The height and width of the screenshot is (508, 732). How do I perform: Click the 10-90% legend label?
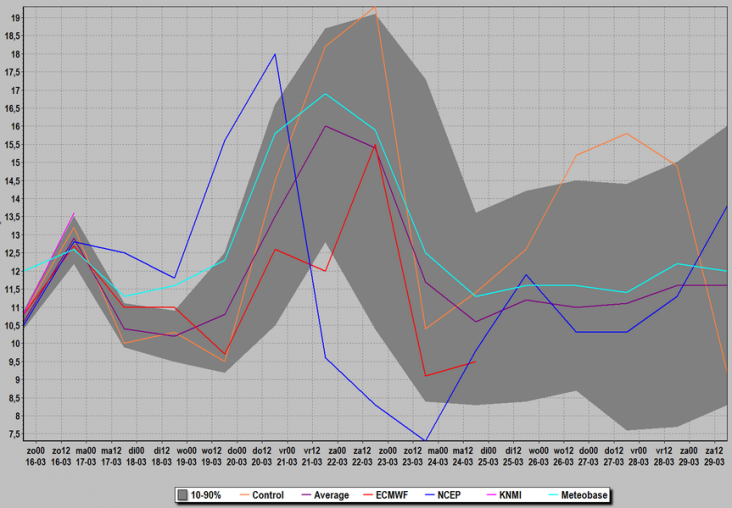(206, 495)
